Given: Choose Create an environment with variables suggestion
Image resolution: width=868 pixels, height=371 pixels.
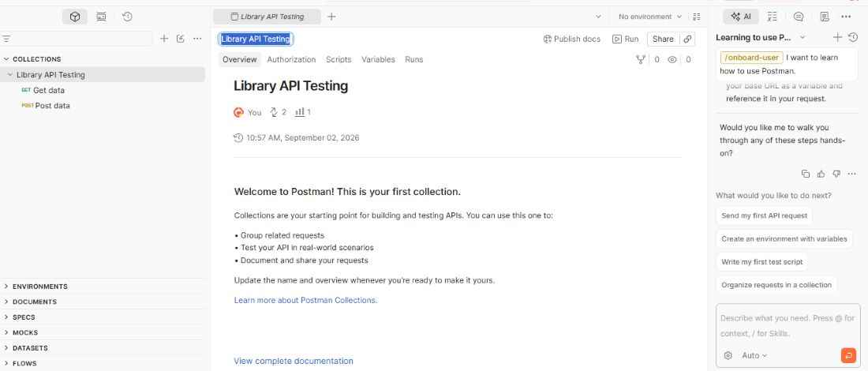Looking at the screenshot, I should click(x=784, y=238).
